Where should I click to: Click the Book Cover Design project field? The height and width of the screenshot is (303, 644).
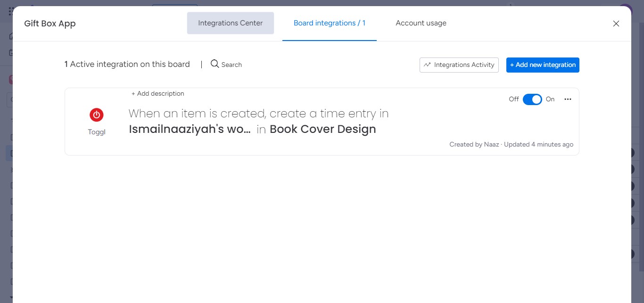click(323, 129)
